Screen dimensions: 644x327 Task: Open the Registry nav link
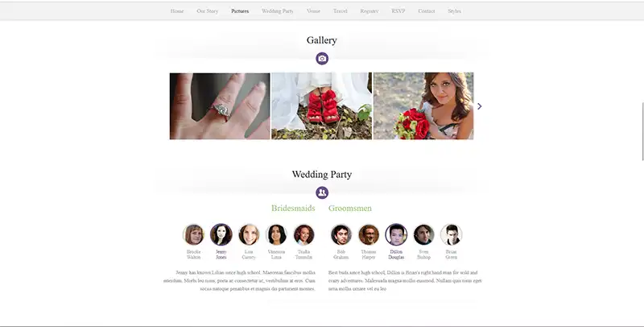(369, 11)
